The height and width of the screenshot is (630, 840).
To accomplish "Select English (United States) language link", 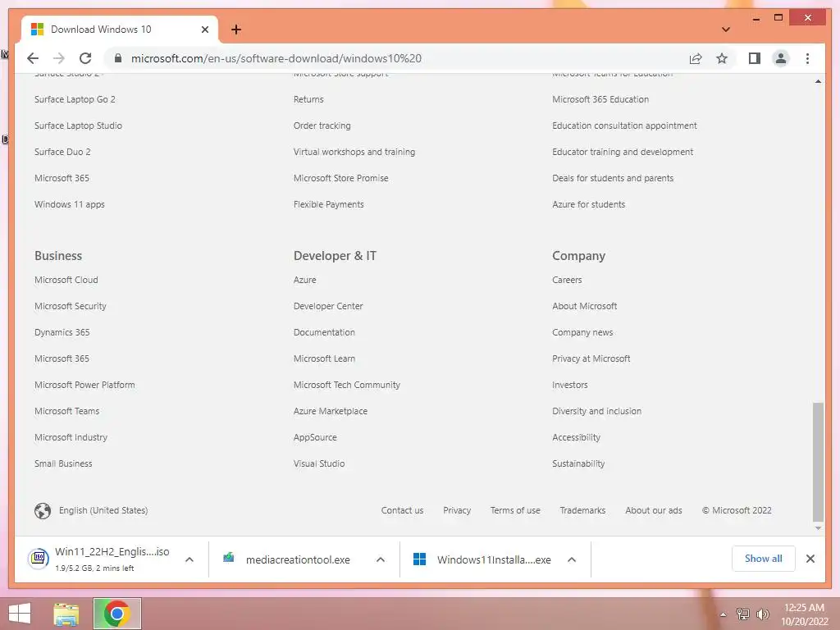I will [x=103, y=510].
